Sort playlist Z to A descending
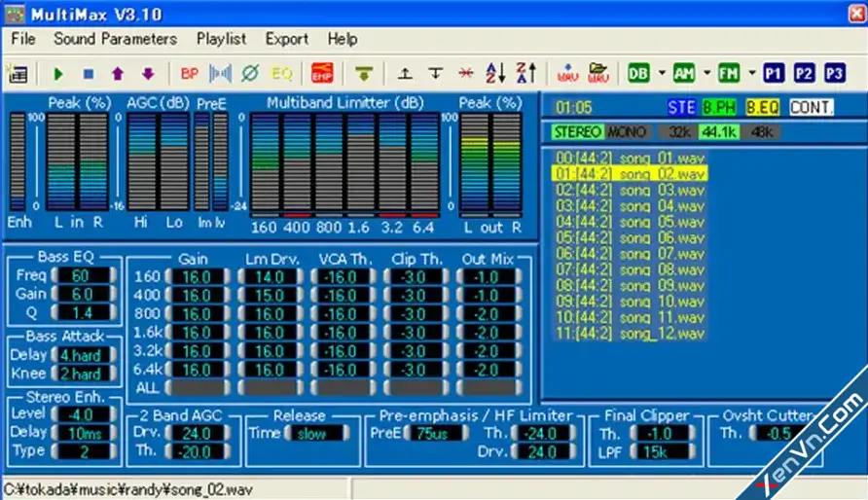This screenshot has height=500, width=868. tap(525, 73)
